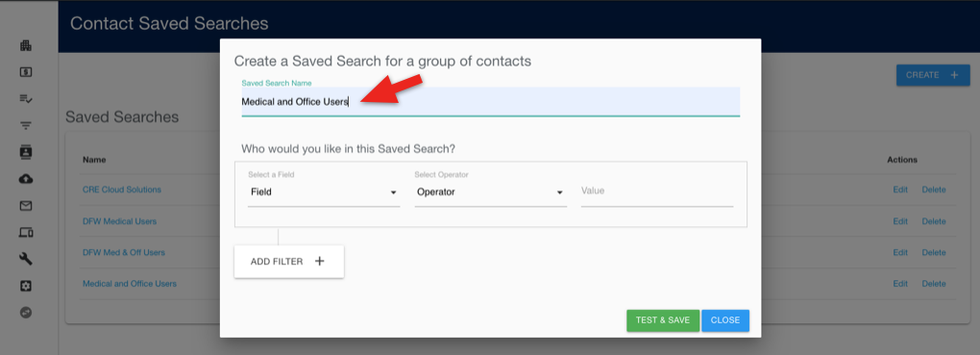Click the blue CLOSE button

click(x=725, y=320)
